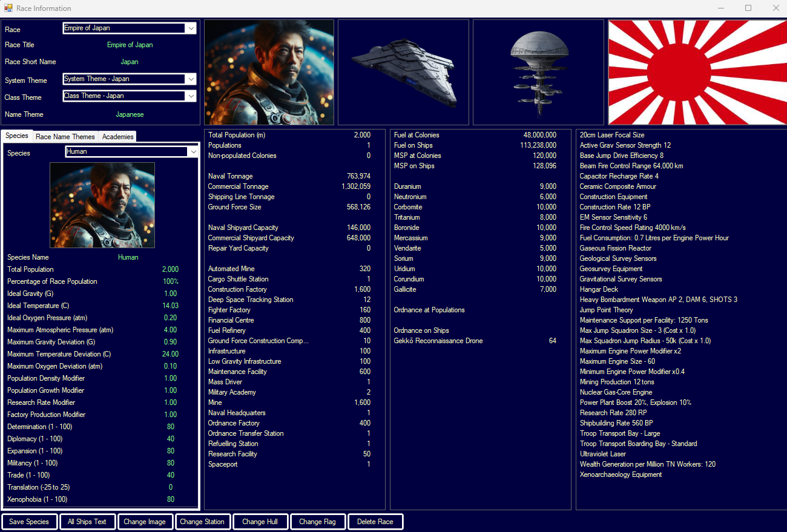Click the Gallicite mineral row
This screenshot has height=532, width=787.
(x=475, y=289)
